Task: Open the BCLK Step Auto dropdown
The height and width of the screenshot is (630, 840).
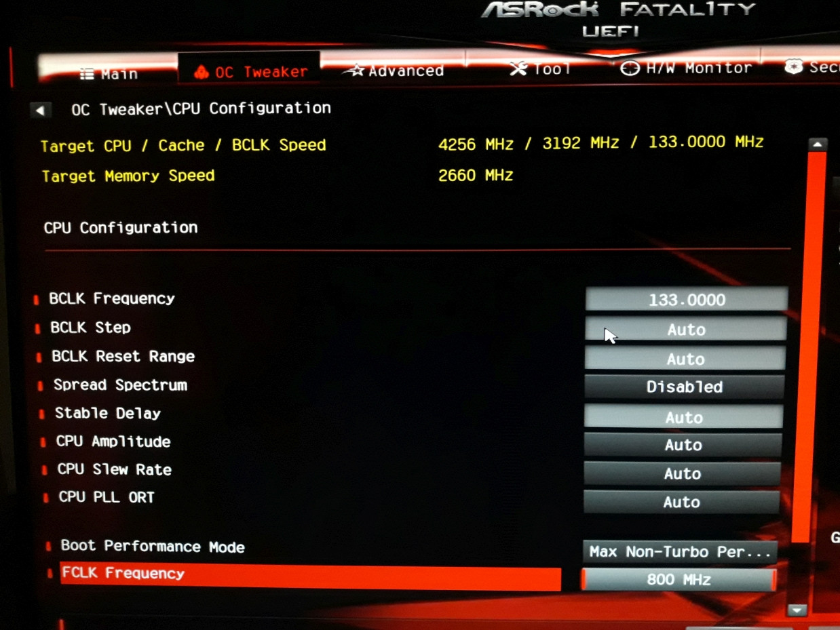Action: (x=685, y=330)
